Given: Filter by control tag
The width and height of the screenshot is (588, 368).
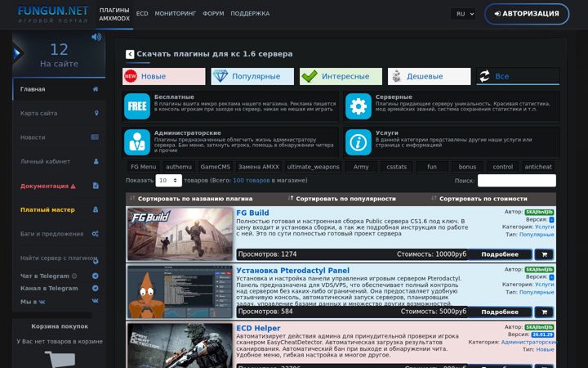Looking at the screenshot, I should (503, 167).
